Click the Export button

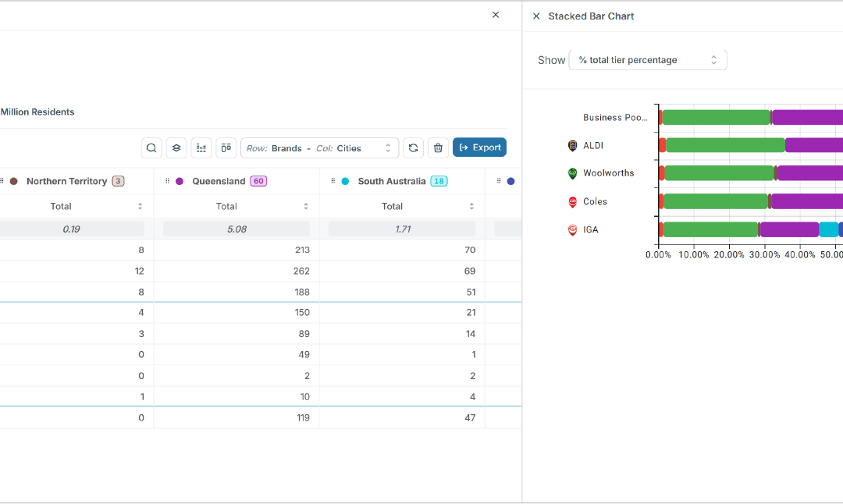479,147
